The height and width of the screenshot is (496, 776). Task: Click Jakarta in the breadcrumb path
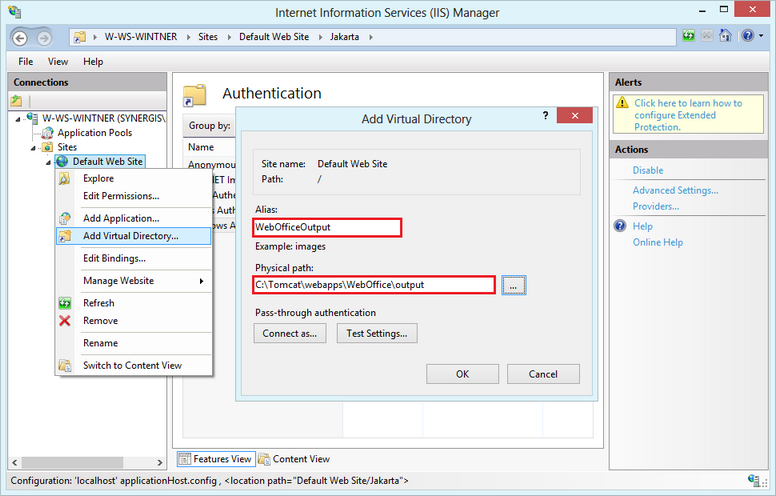click(344, 37)
